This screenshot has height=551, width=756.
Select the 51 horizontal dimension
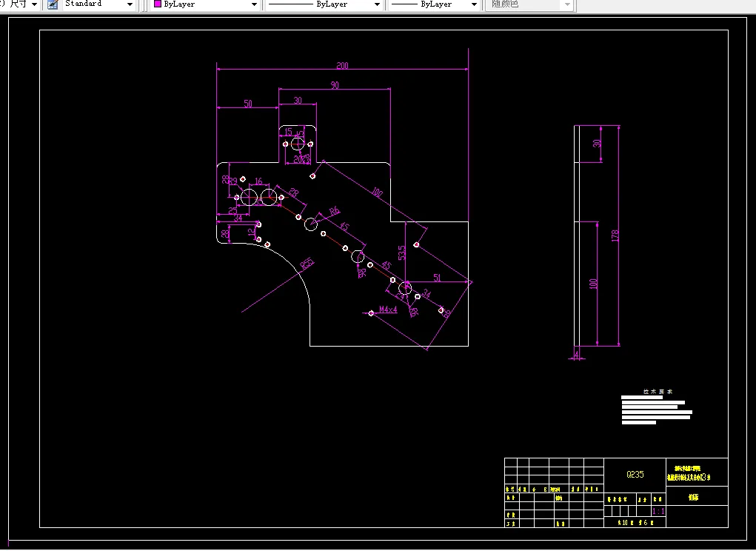437,278
